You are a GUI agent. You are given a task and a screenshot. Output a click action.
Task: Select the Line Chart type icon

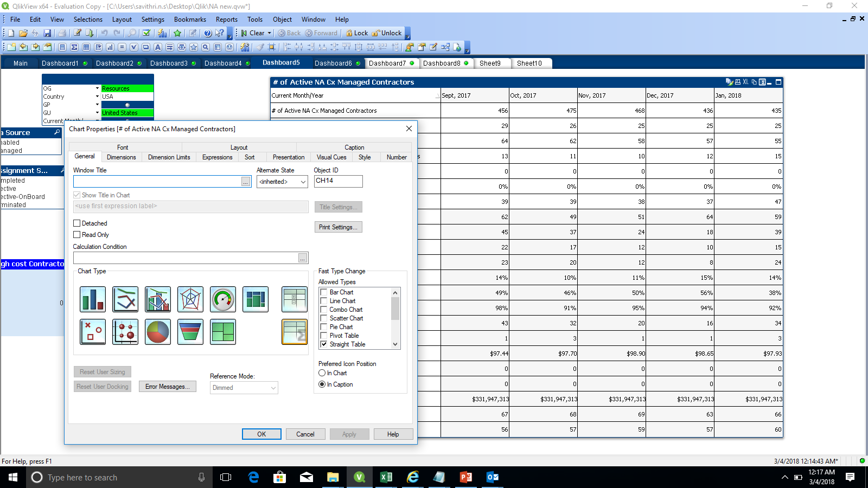point(125,299)
